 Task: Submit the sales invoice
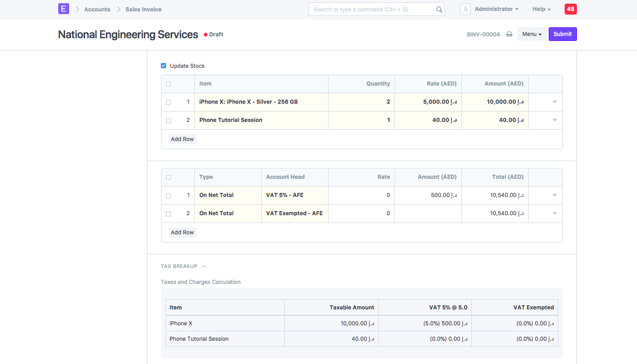[x=563, y=34]
